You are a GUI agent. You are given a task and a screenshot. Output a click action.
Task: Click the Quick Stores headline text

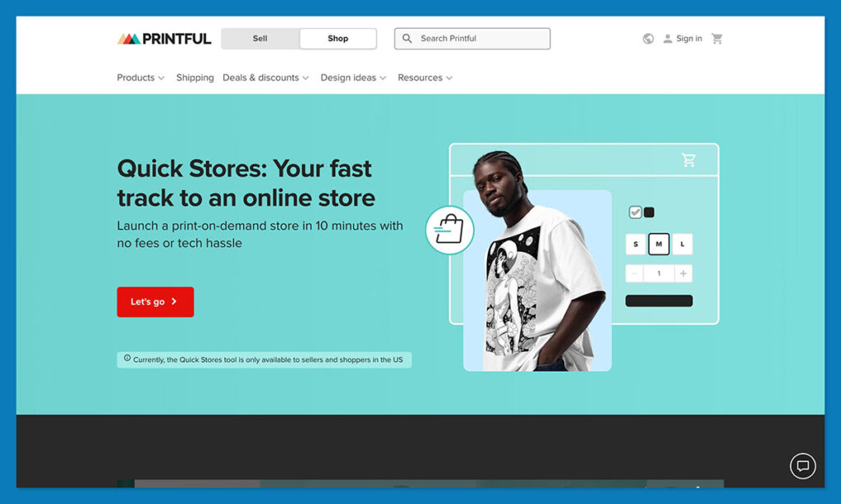(246, 183)
